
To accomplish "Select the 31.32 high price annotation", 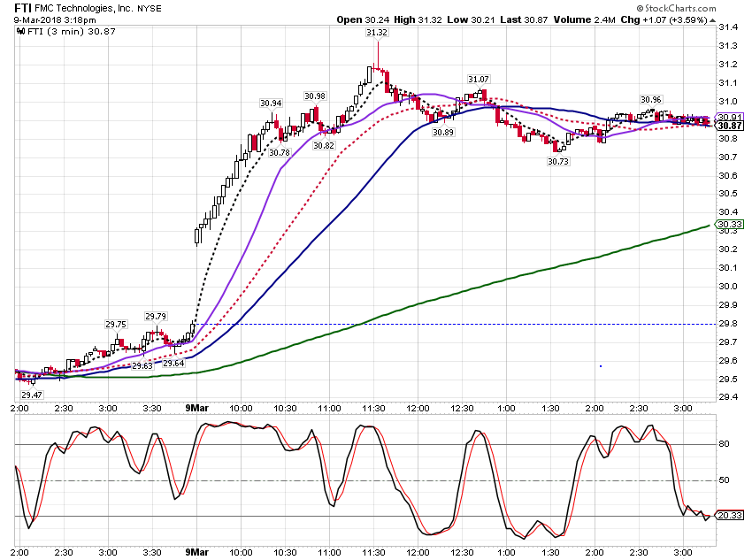I will click(x=377, y=33).
